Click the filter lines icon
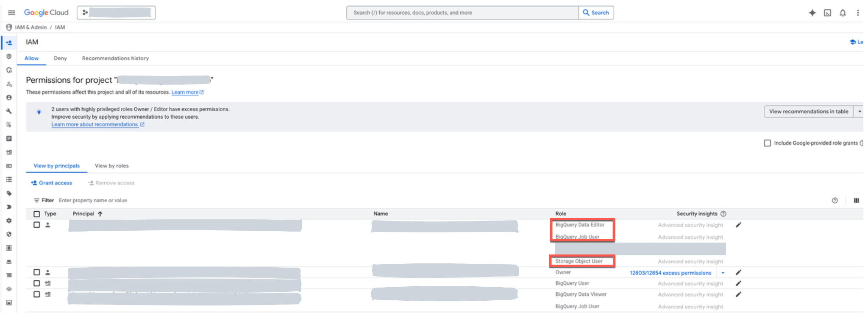868x313 pixels. pyautogui.click(x=36, y=201)
